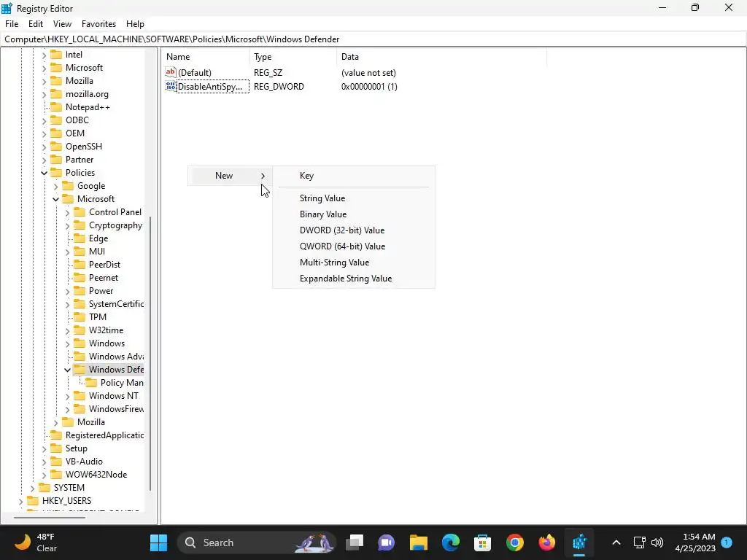Image resolution: width=747 pixels, height=560 pixels.
Task: Click the New context menu entry
Action: (x=230, y=176)
